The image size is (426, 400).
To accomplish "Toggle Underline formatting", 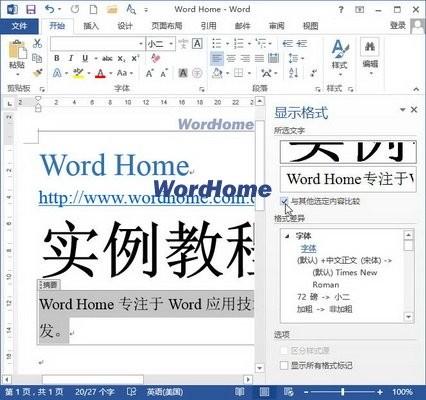I will 85,58.
